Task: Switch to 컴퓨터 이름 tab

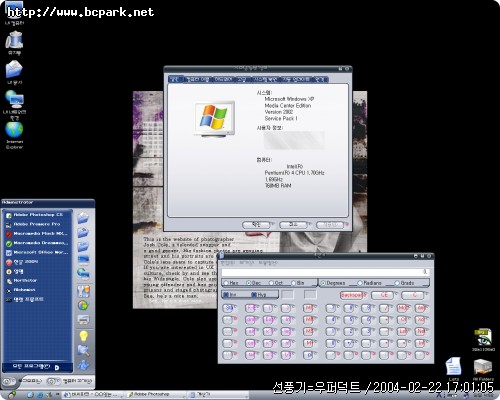Action: (197, 79)
